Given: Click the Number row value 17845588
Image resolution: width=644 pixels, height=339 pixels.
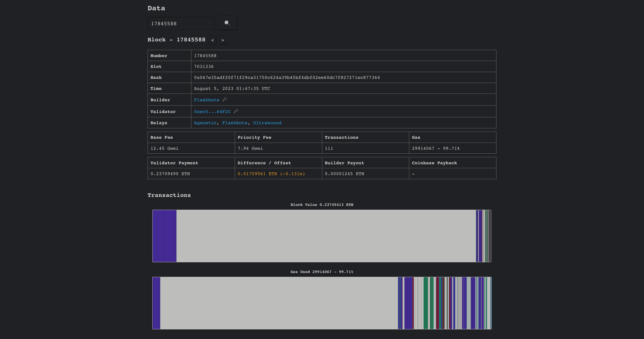Looking at the screenshot, I should [x=205, y=56].
